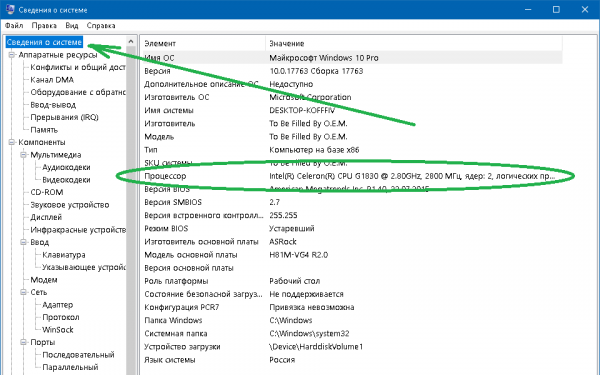Image resolution: width=600 pixels, height=375 pixels.
Task: Select Оборудование с обратной связью item
Action: coord(78,92)
